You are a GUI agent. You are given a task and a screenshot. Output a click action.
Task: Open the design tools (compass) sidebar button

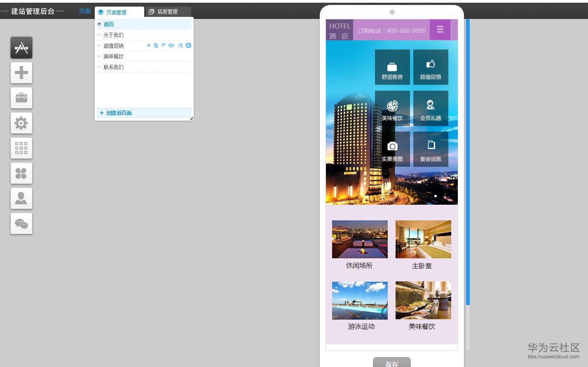point(21,48)
